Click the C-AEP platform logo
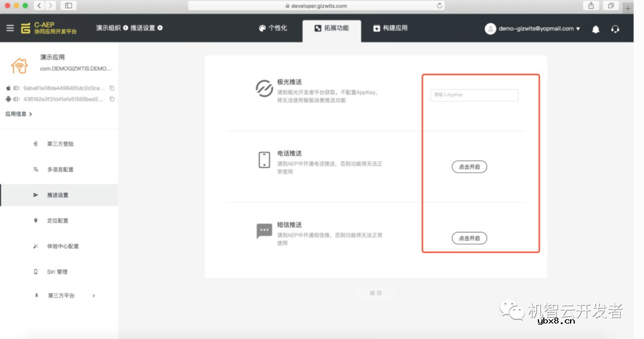644x339 pixels. coord(49,28)
